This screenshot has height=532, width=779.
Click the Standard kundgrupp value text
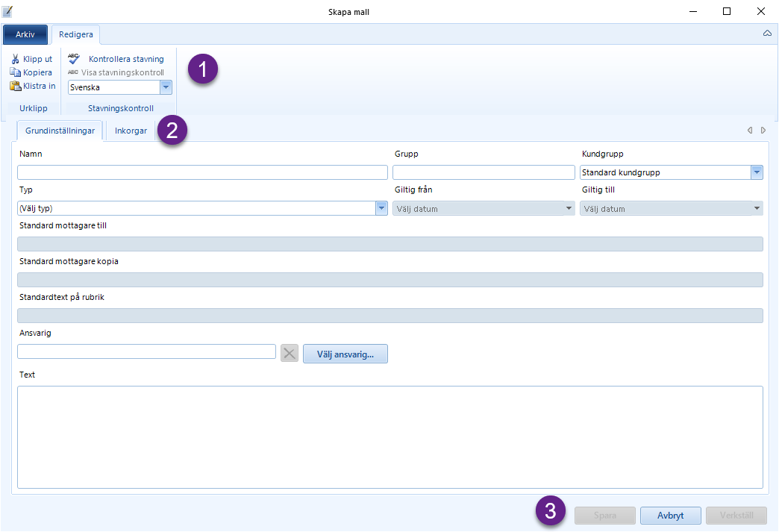[x=621, y=172]
